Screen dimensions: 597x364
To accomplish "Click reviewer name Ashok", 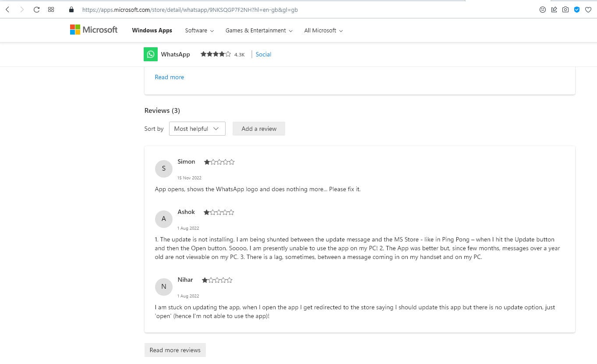I will coord(186,212).
